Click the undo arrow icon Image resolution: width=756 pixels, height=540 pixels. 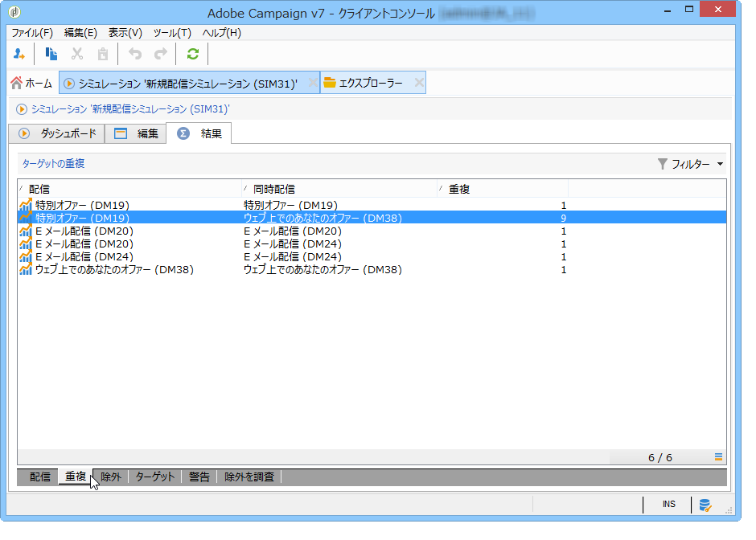(x=135, y=54)
